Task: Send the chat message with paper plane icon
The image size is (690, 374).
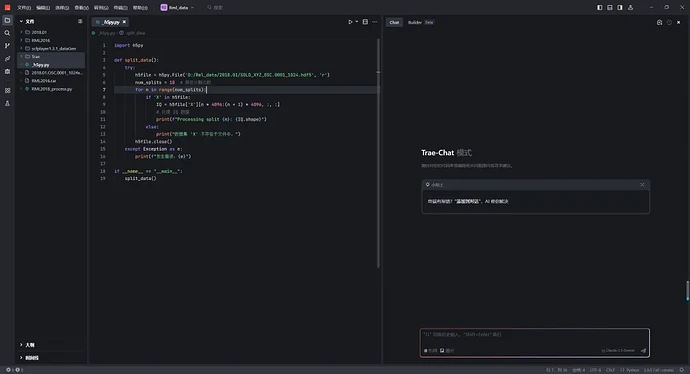Action: 643,351
